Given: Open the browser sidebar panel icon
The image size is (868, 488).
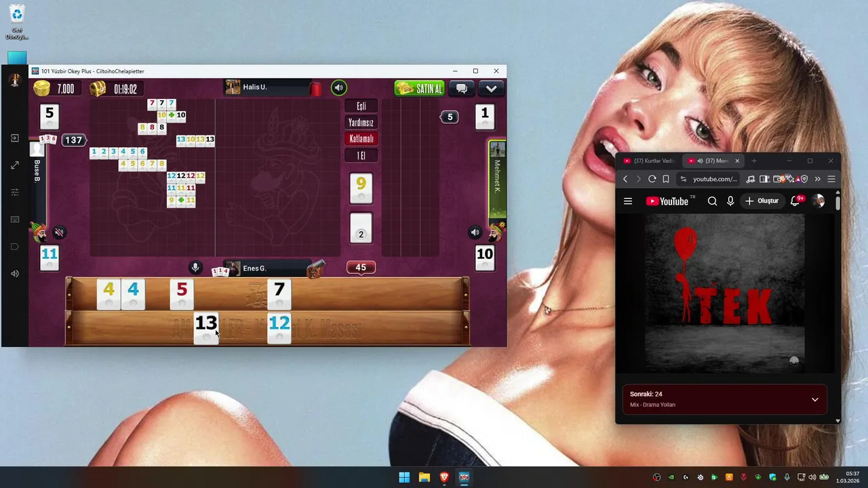Looking at the screenshot, I should pyautogui.click(x=764, y=179).
